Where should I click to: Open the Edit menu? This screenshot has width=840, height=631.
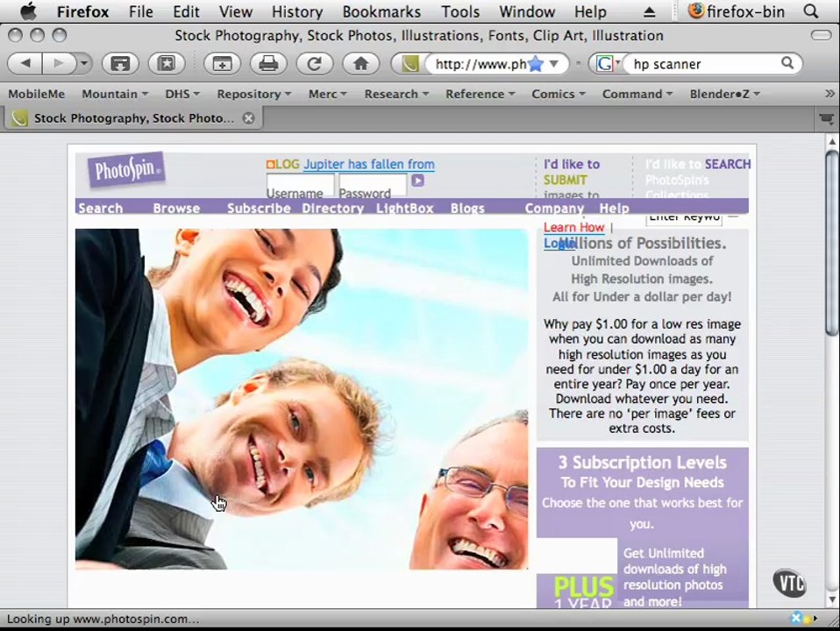[186, 11]
